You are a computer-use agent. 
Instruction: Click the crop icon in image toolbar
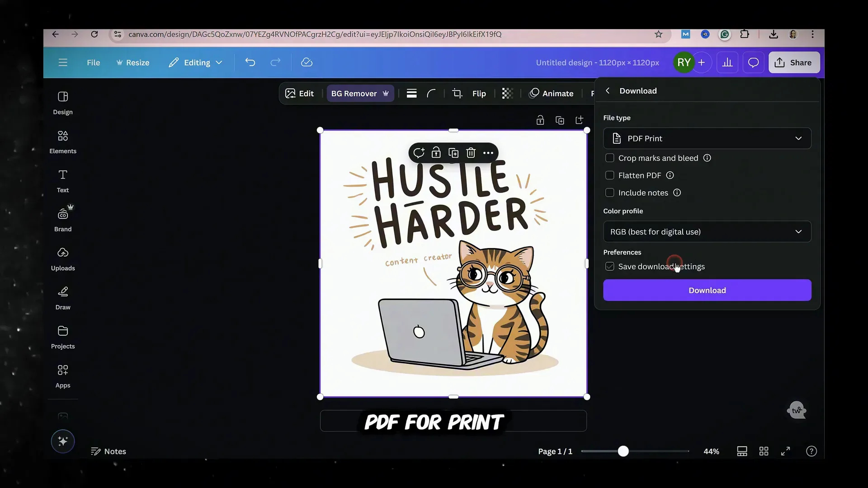(457, 94)
